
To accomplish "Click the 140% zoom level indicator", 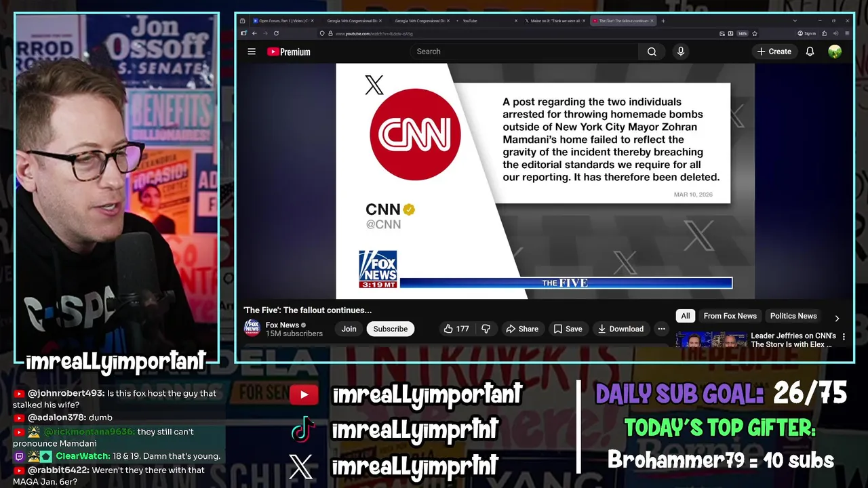I will [743, 33].
